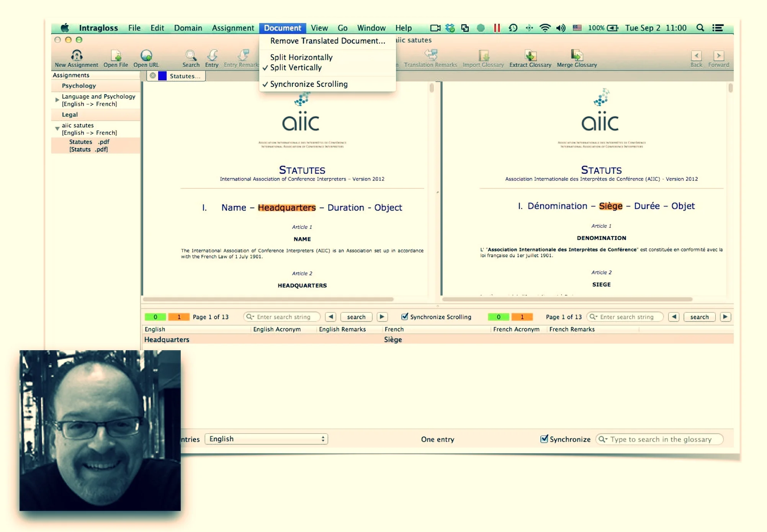
Task: Click the camera recording menu bar icon
Action: [435, 28]
